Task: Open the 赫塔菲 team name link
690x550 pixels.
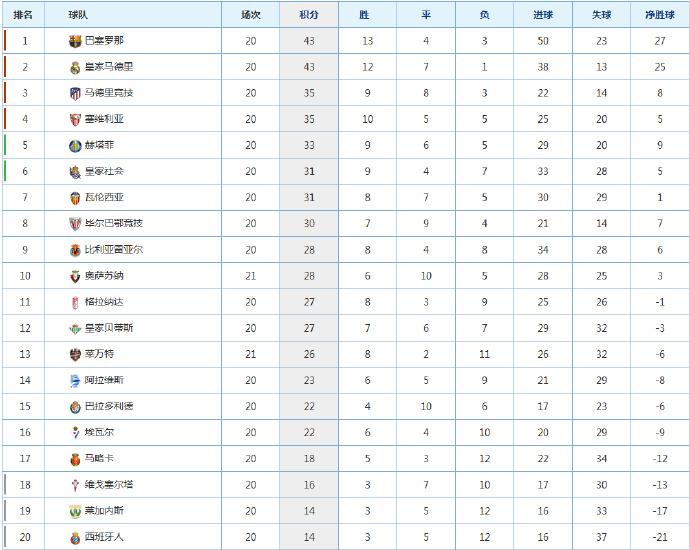Action: (x=98, y=145)
